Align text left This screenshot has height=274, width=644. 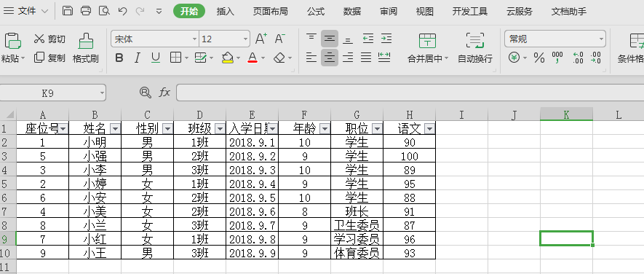coord(311,58)
